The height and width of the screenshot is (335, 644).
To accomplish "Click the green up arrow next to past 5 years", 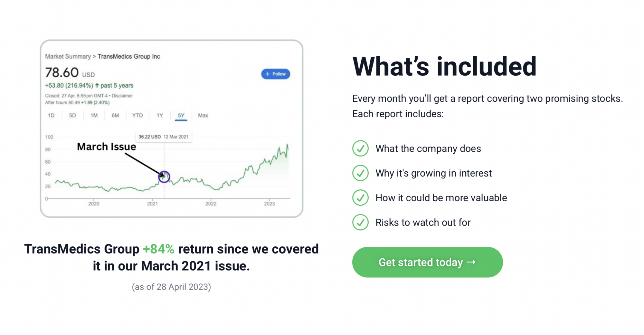I will [x=97, y=85].
